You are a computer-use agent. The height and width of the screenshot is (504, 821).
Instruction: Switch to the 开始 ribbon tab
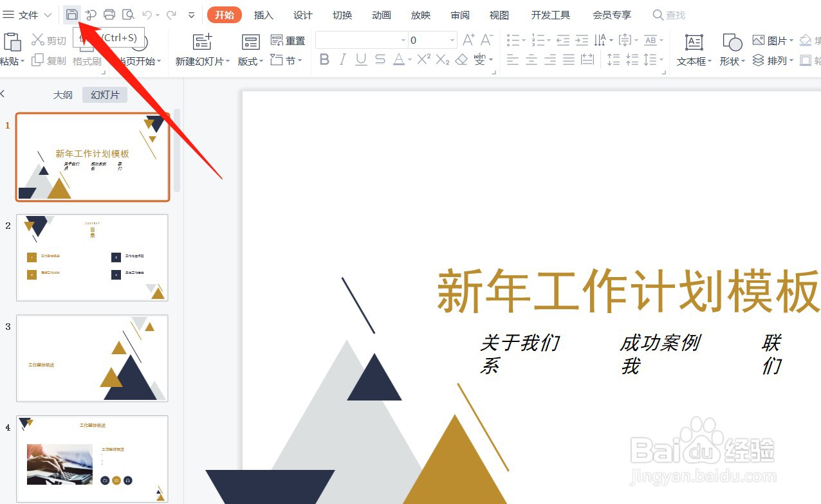[225, 15]
